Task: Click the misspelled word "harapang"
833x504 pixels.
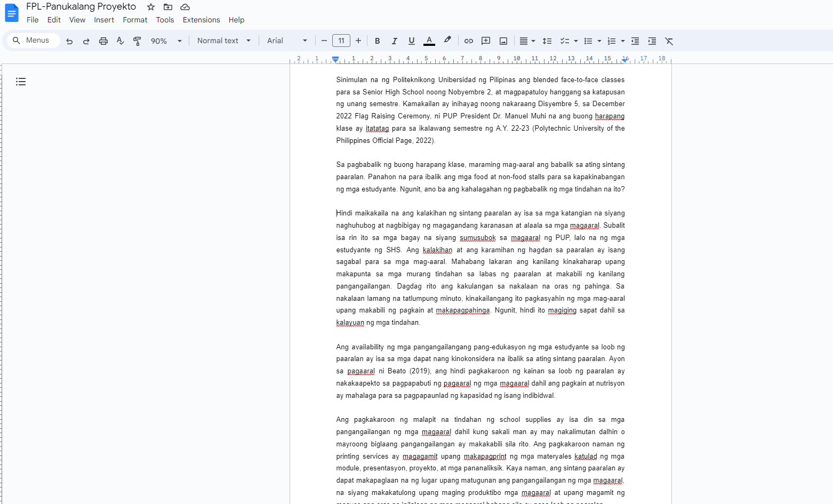Action: (x=610, y=116)
